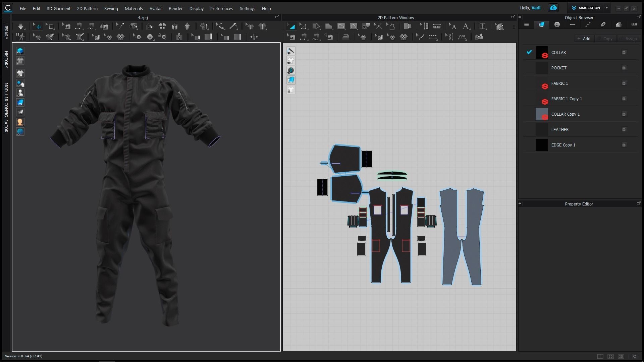Screen dimensions: 644x362
Task: Click the Add fabric button
Action: (584, 39)
